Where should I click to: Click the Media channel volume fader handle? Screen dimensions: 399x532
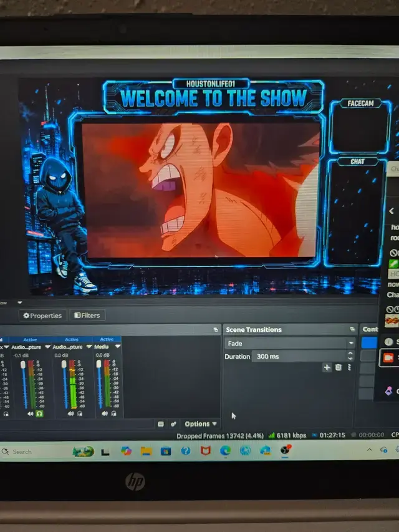point(99,364)
